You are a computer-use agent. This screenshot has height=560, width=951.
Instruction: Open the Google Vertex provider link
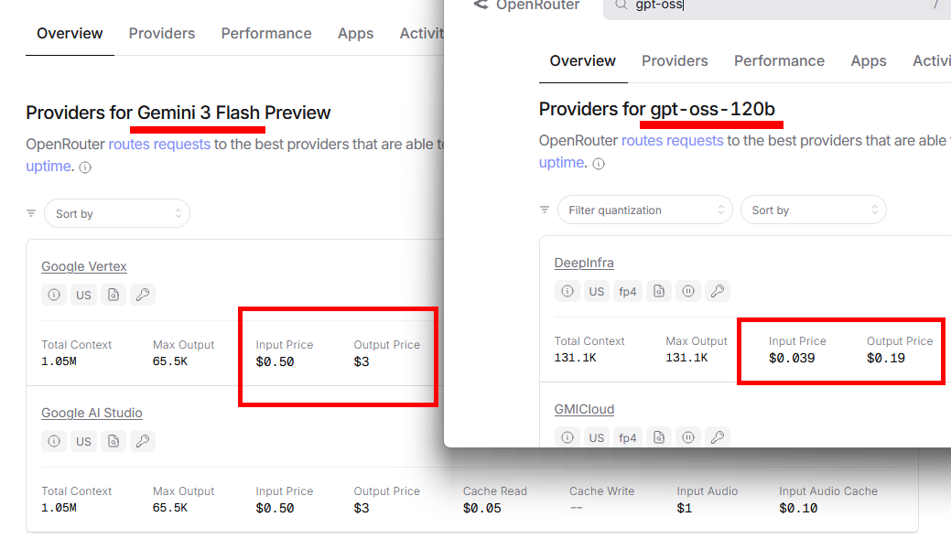tap(84, 266)
